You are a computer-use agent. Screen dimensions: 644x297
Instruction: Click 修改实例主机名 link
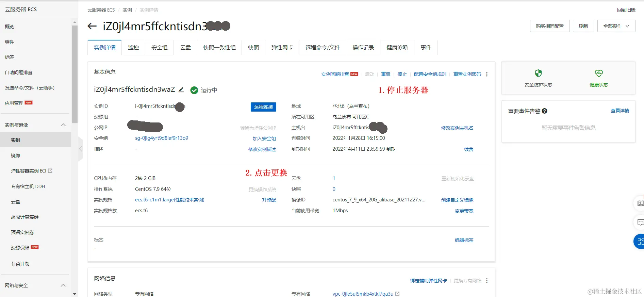pyautogui.click(x=457, y=128)
